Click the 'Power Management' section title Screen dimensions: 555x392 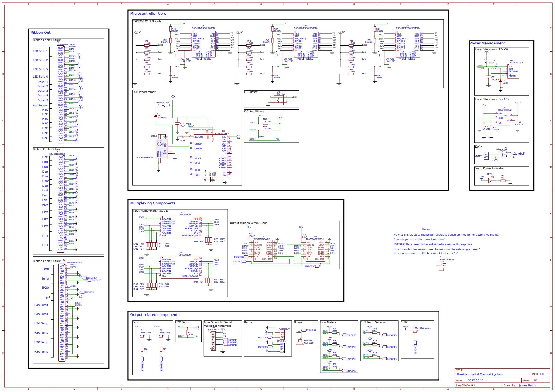coord(487,43)
